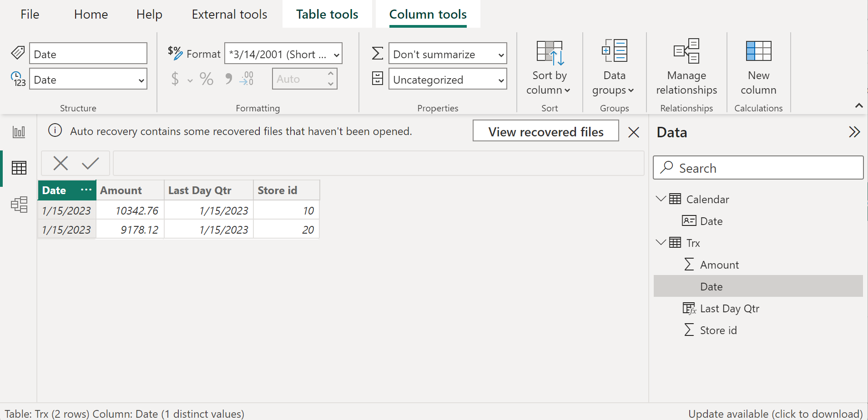Apply currency format with the dollar icon

[175, 79]
